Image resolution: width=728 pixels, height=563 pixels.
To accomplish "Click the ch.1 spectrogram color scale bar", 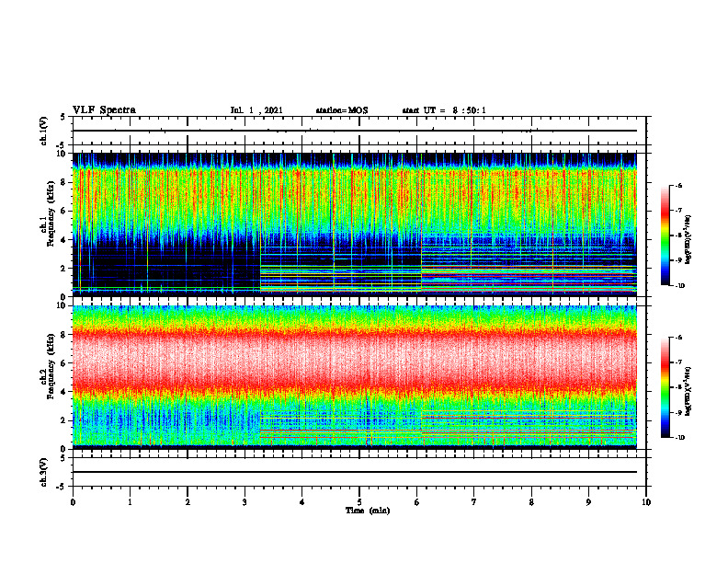I will (x=665, y=236).
